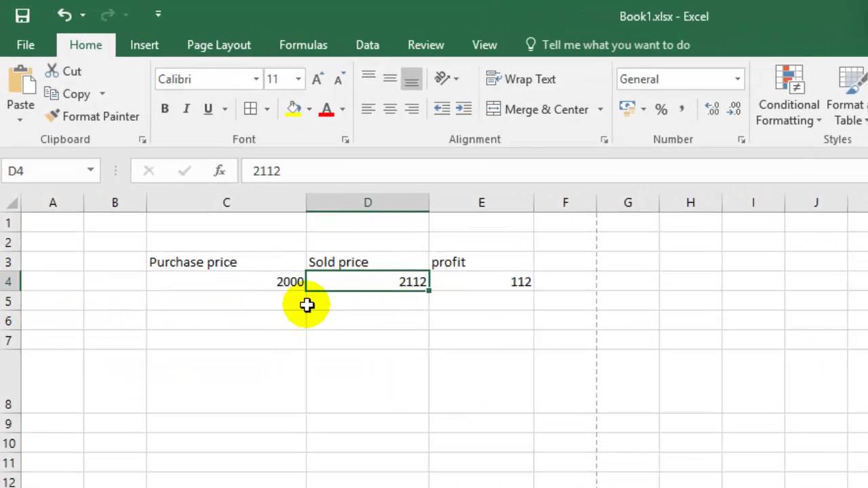Click the Save icon in quick access toolbar
Screen dimensions: 868x488
[x=22, y=16]
